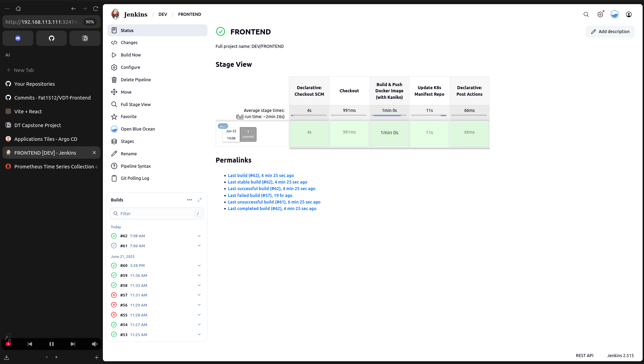Screen dimensions: 644x364
Task: Expand dropdown for build #53
Action: pyautogui.click(x=199, y=334)
